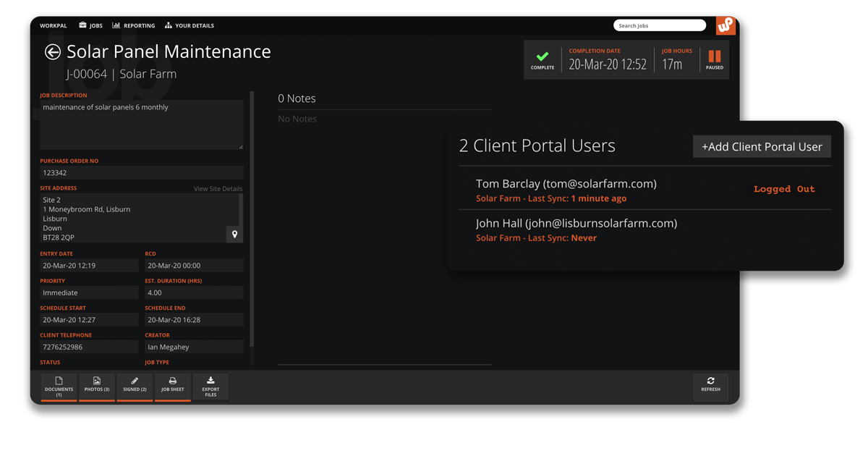Click the J-00064 | Solar Farm subtitle
This screenshot has height=451, width=868.
pos(122,74)
